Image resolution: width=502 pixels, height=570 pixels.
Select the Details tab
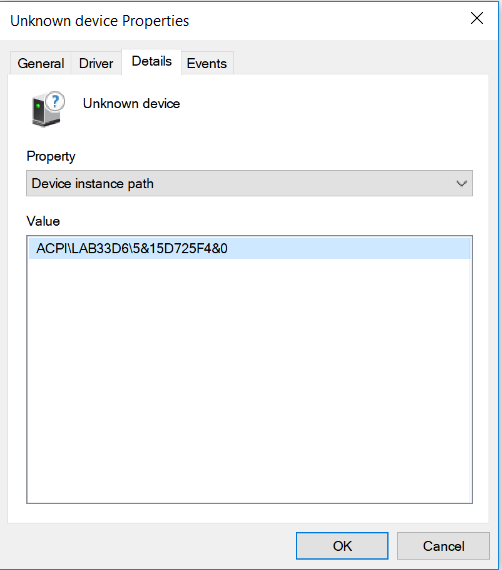pos(152,61)
